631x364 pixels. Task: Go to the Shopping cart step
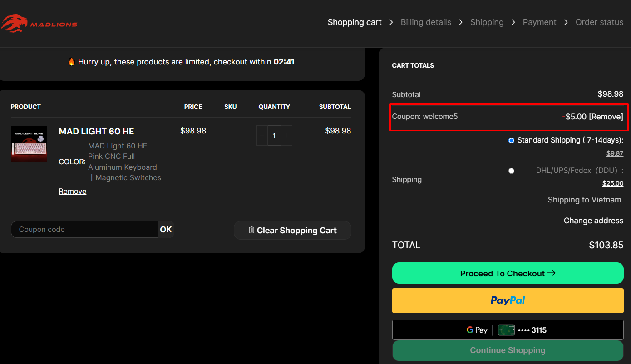point(355,22)
